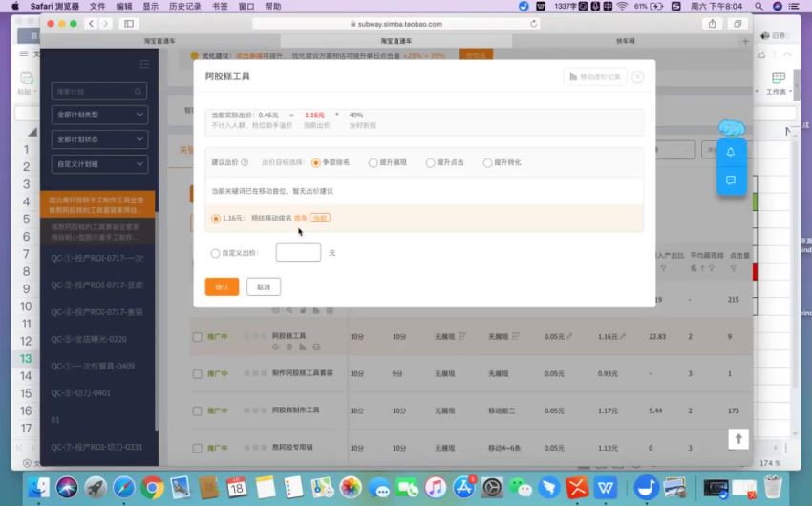
Task: Click Safari forward navigation arrow
Action: (105, 24)
